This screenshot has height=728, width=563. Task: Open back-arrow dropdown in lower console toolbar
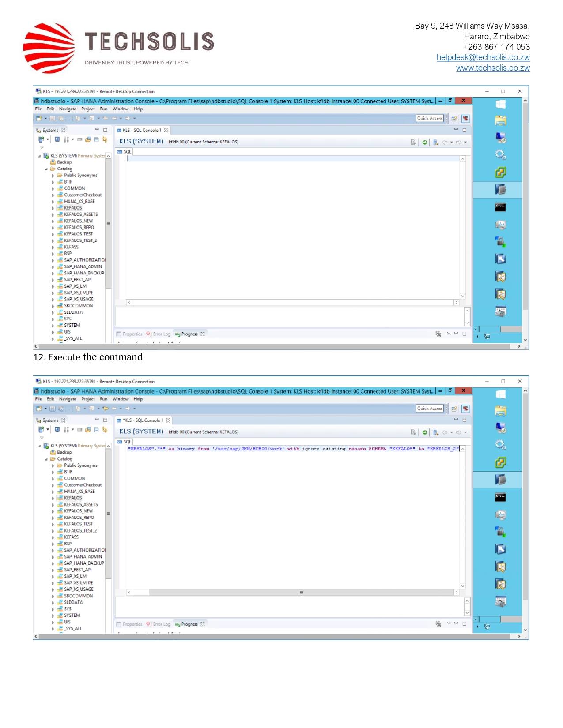click(x=451, y=432)
